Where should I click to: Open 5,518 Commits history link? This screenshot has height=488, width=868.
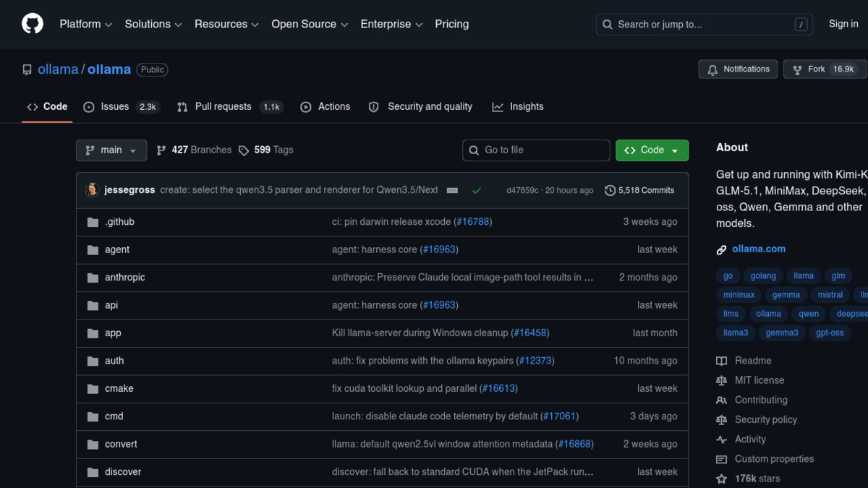pos(639,191)
